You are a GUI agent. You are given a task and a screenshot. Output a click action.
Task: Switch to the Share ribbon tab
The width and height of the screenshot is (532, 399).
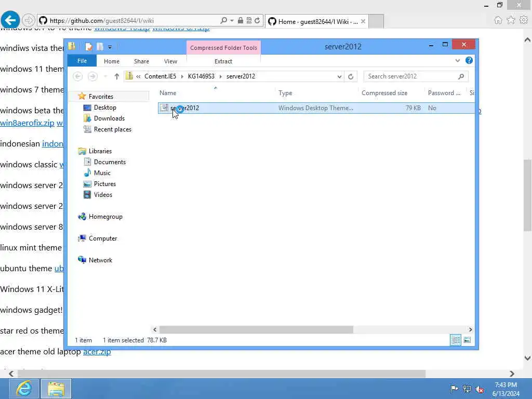coord(141,61)
